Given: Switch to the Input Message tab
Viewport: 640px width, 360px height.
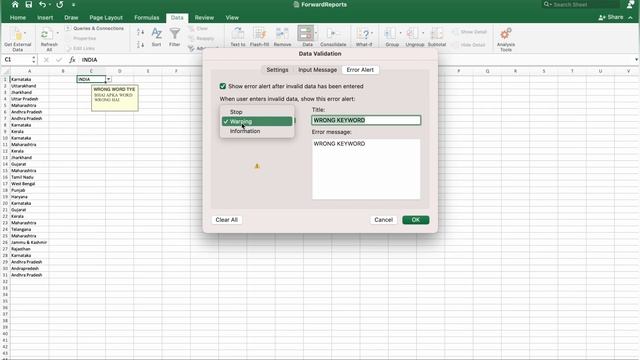Looking at the screenshot, I should (x=317, y=70).
